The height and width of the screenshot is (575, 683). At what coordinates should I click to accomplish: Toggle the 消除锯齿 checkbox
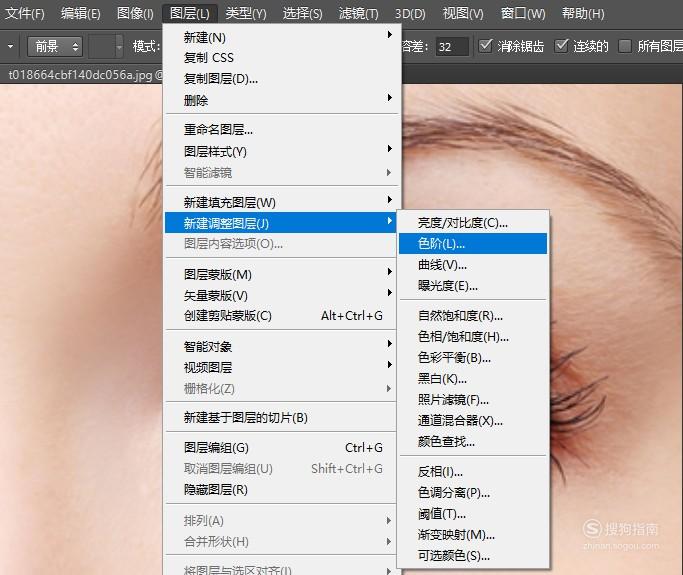[x=485, y=46]
